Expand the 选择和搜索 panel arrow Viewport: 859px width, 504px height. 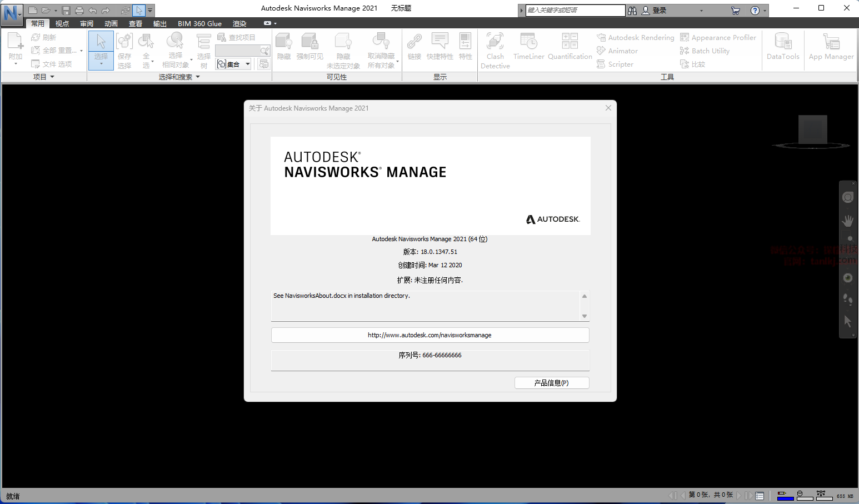198,77
